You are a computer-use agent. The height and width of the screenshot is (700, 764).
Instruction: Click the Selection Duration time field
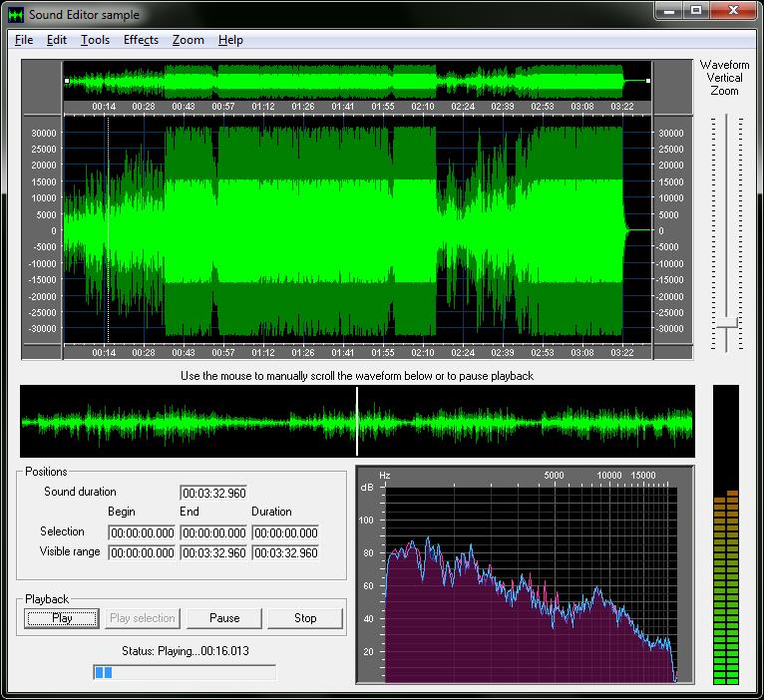tap(285, 533)
